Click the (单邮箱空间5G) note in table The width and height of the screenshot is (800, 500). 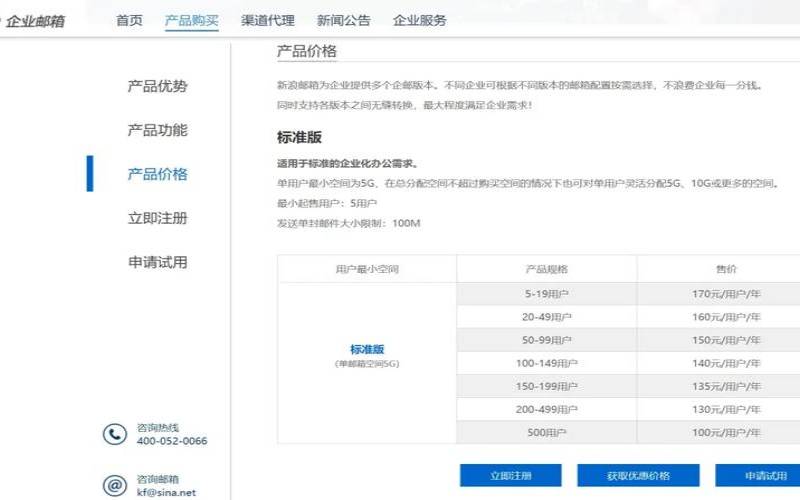coord(367,364)
